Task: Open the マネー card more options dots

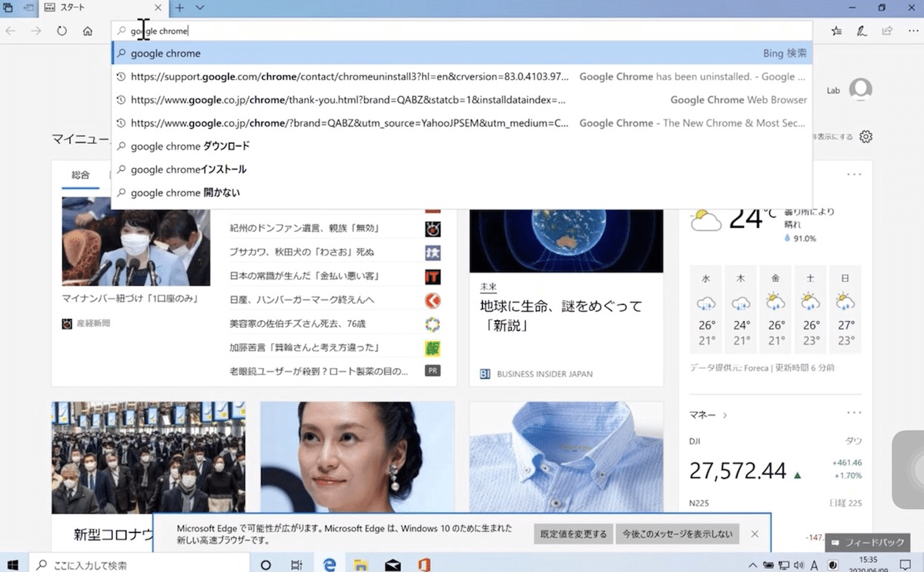Action: tap(854, 413)
